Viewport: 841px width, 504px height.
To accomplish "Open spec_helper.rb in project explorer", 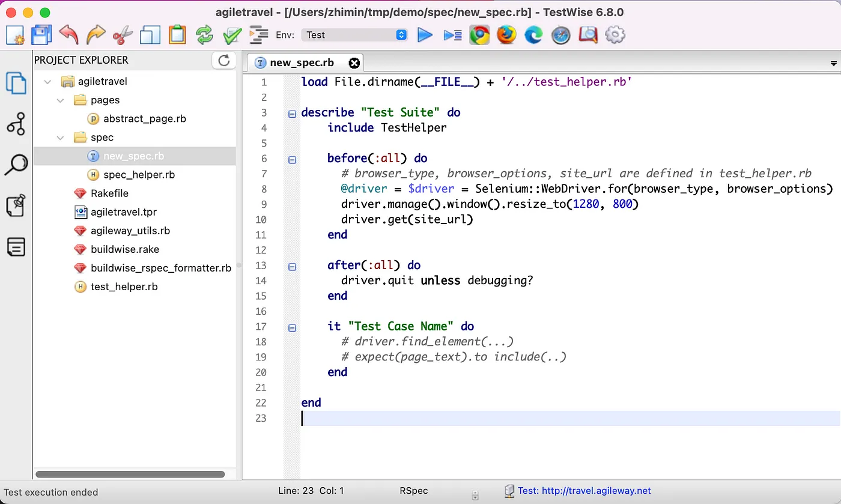I will click(x=139, y=175).
